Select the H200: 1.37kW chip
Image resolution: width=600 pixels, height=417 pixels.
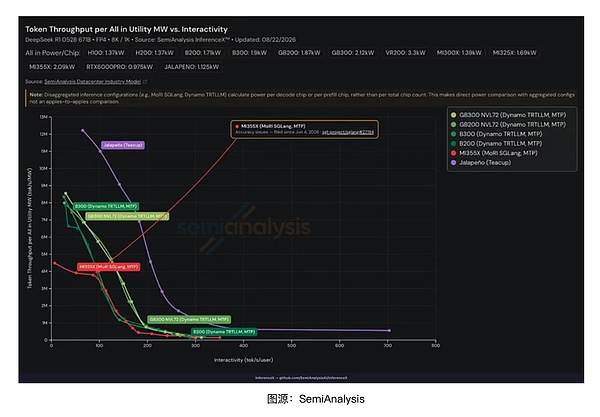[x=154, y=53]
